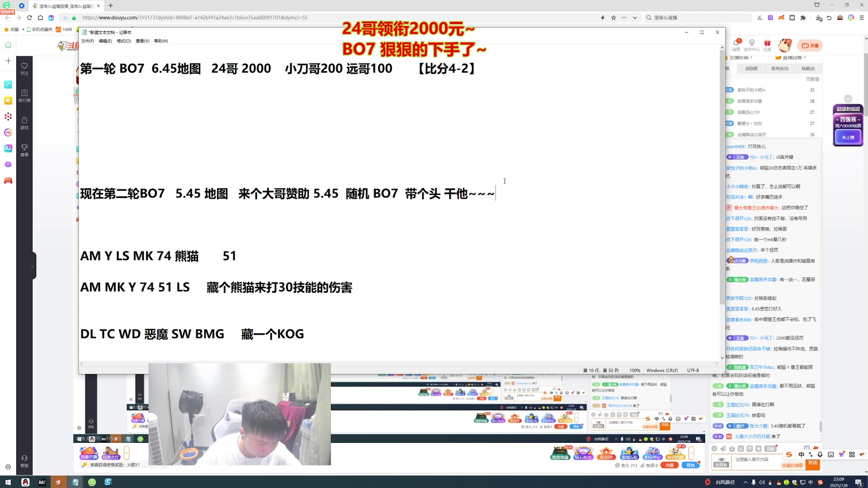Click the 开播 start streaming button

(x=810, y=45)
